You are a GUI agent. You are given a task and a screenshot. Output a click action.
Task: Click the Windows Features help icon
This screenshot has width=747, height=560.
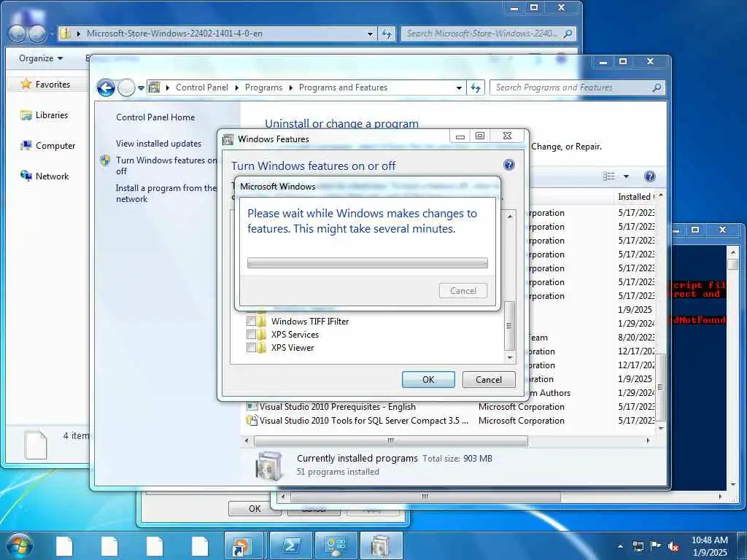(508, 166)
